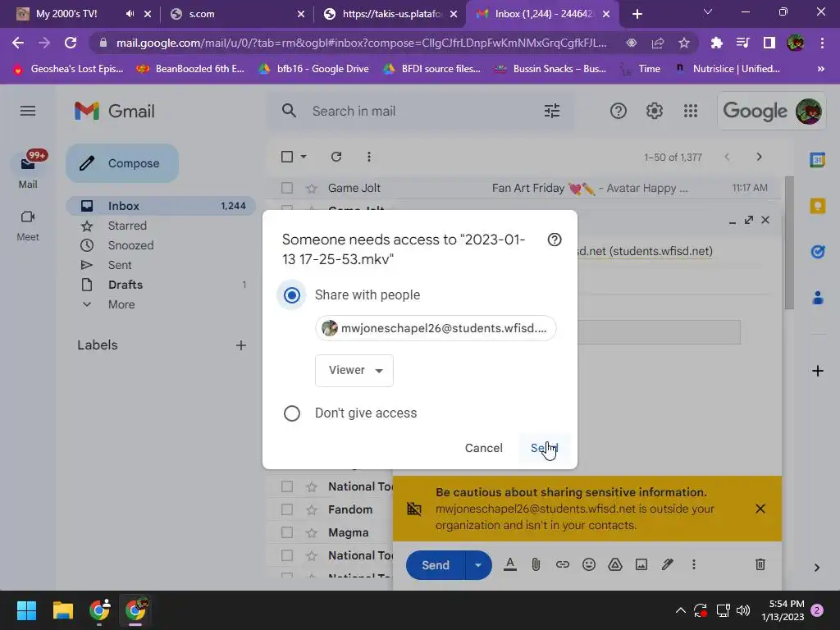Viewport: 840px width, 630px height.
Task: Confirm sharing with the dialog's Send button
Action: (545, 448)
